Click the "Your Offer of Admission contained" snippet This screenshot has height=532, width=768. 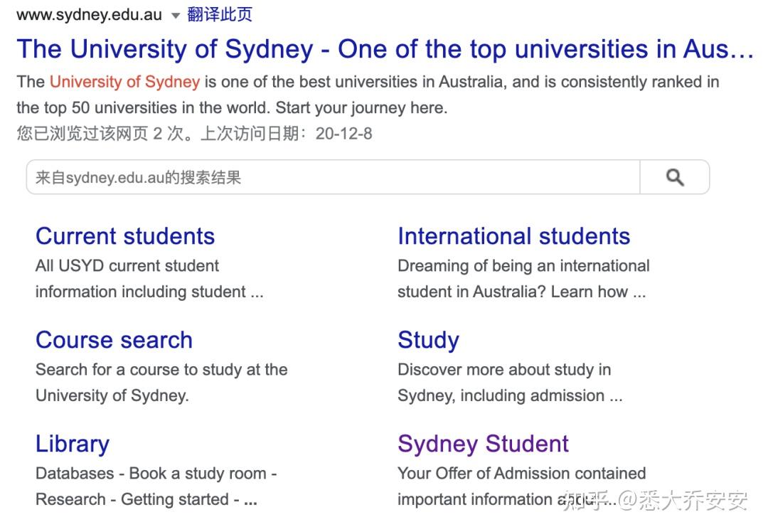click(x=521, y=474)
